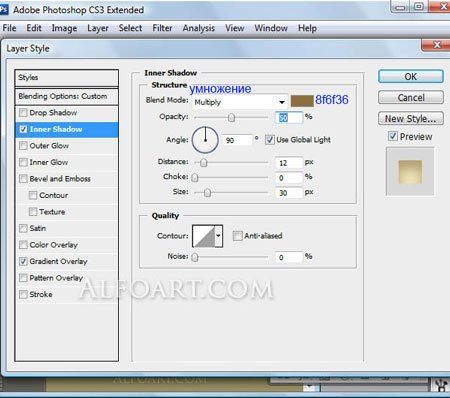Click the Angle dial control

click(205, 140)
